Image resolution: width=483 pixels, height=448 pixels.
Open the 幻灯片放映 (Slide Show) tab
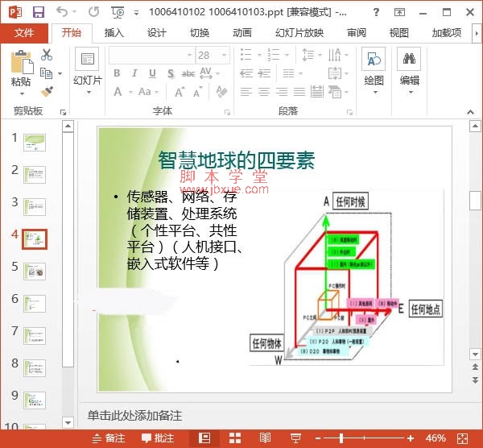[x=299, y=33]
